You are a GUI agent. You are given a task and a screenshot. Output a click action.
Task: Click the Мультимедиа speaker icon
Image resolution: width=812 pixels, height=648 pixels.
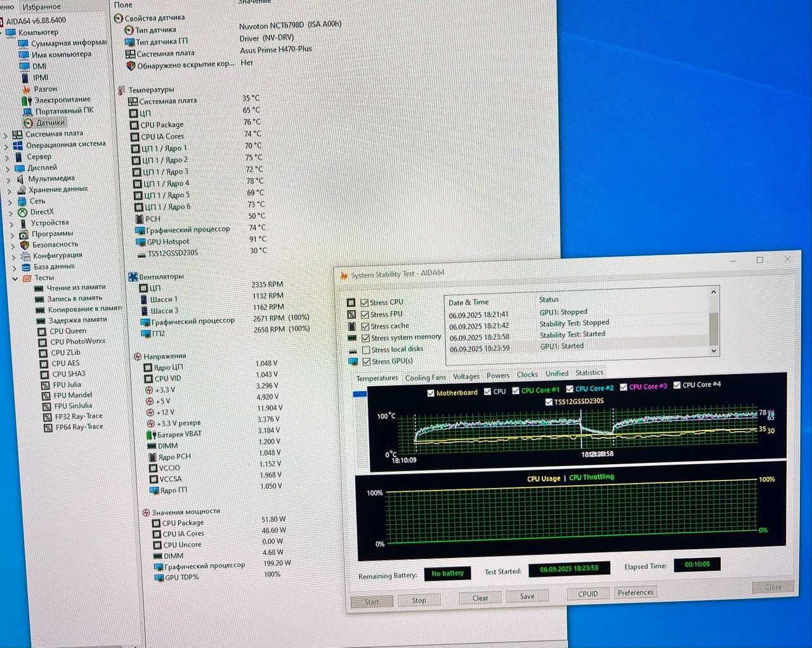click(x=20, y=179)
